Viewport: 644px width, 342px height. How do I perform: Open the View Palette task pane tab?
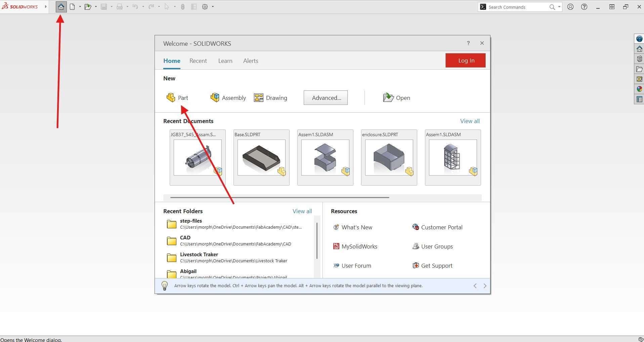[x=639, y=79]
